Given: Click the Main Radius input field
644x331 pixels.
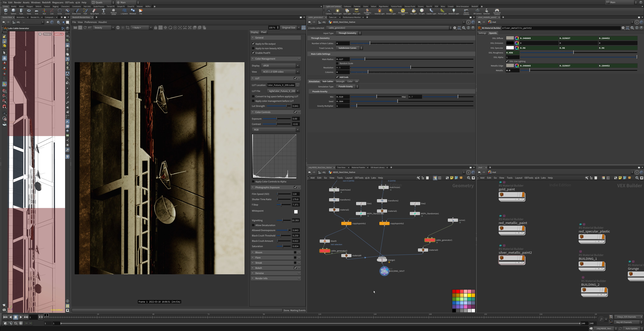Looking at the screenshot, I should click(343, 59).
